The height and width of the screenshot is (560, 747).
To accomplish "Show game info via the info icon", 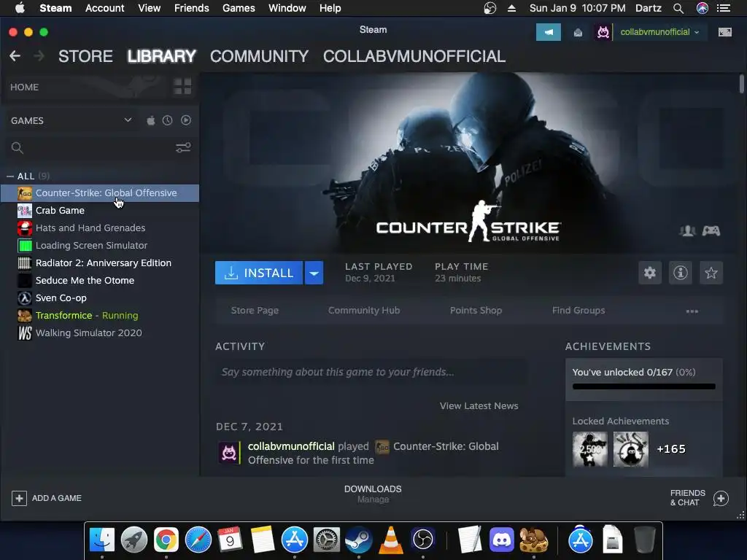I will click(681, 273).
